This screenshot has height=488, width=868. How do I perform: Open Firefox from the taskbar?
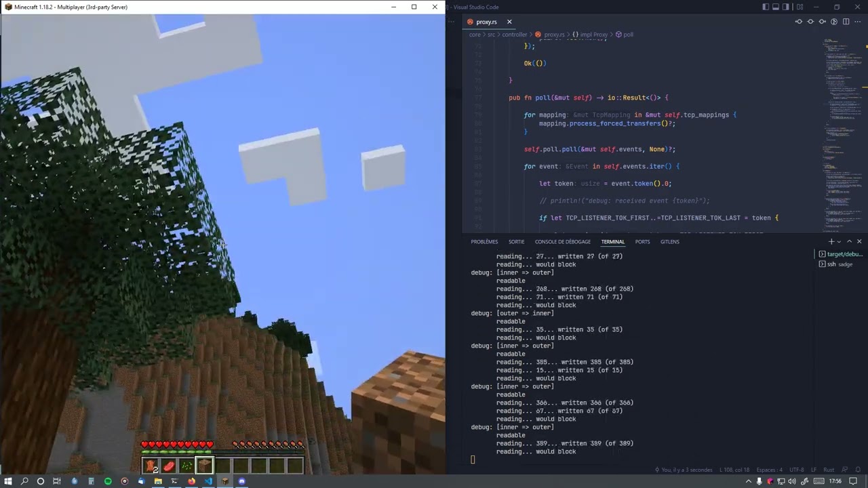(191, 481)
